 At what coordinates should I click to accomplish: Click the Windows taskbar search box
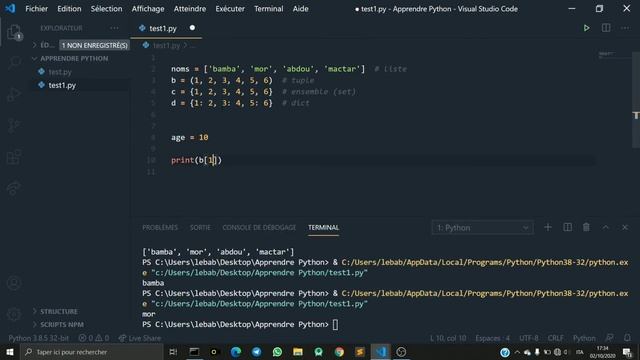tap(92, 351)
